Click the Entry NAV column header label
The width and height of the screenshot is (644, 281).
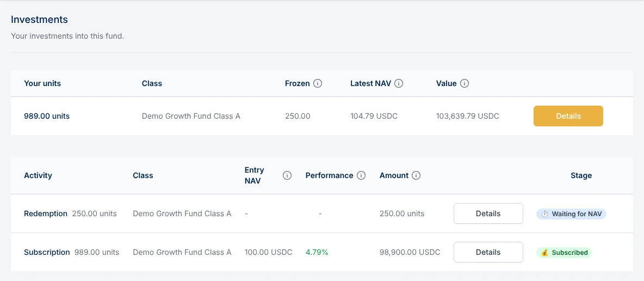tap(255, 176)
